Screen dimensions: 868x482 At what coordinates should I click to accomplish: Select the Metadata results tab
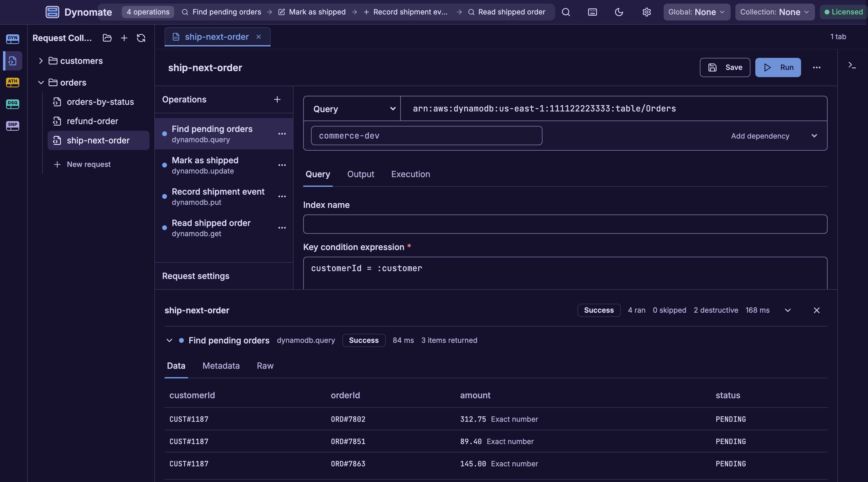coord(221,366)
